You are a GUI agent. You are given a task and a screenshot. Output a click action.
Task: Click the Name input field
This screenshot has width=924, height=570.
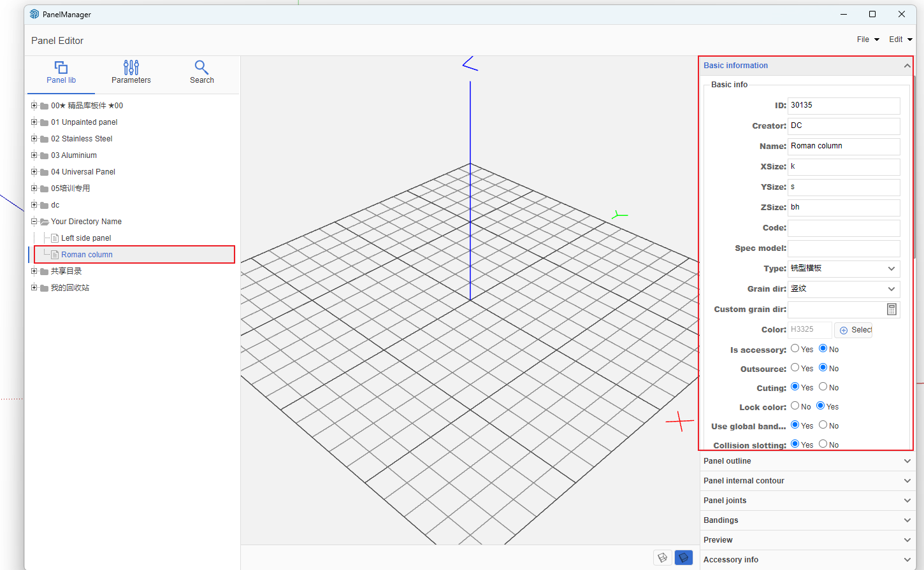[x=843, y=146]
